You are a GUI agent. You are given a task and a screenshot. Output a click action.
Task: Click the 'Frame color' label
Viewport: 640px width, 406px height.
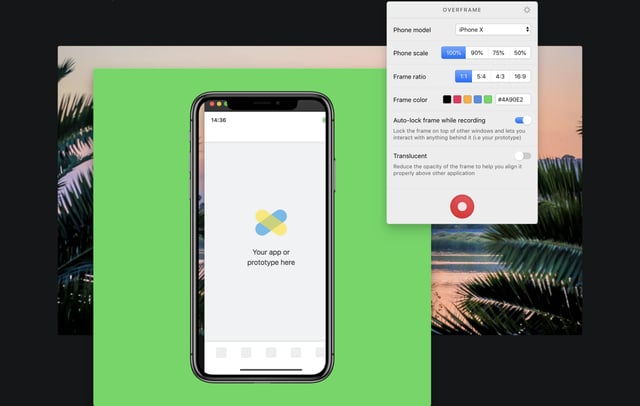[410, 100]
